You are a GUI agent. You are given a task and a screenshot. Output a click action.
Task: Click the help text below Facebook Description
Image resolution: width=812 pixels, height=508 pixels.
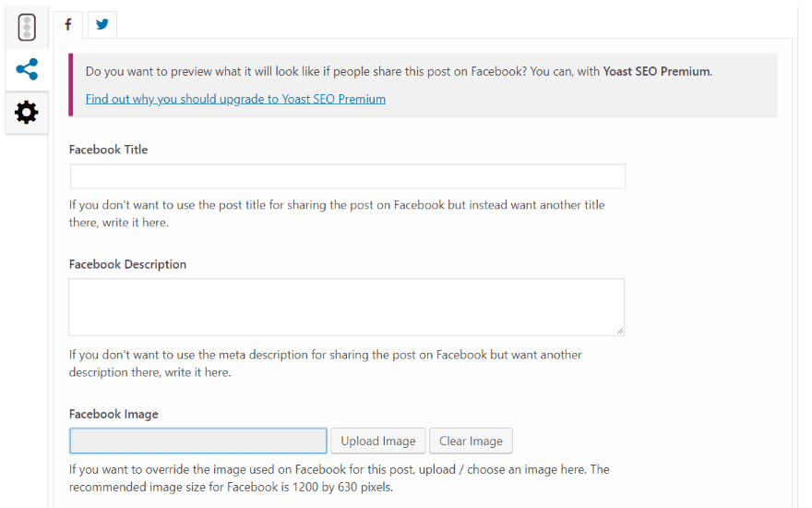[x=325, y=363]
